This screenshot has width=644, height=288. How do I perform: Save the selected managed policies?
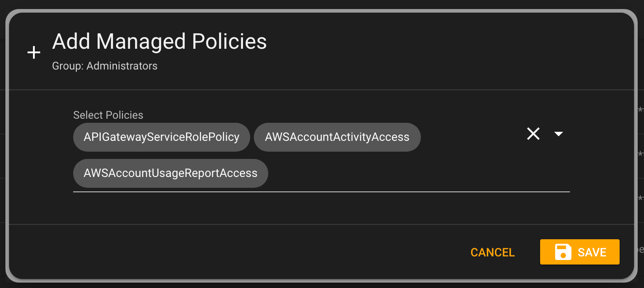tap(580, 252)
